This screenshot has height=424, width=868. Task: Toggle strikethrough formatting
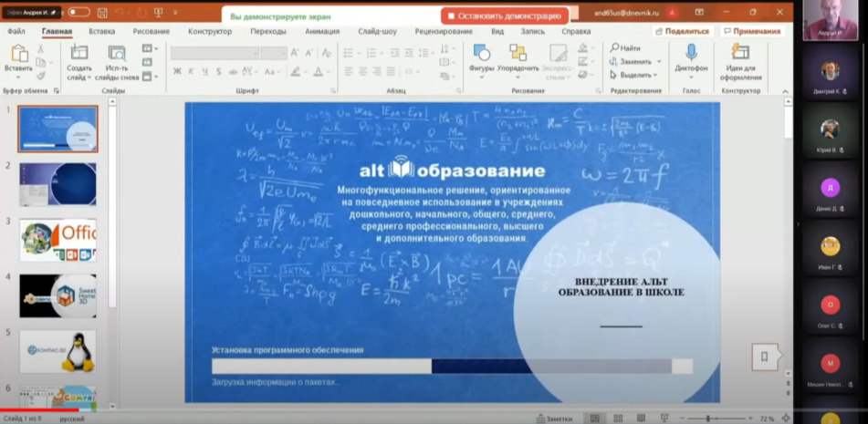(x=233, y=71)
